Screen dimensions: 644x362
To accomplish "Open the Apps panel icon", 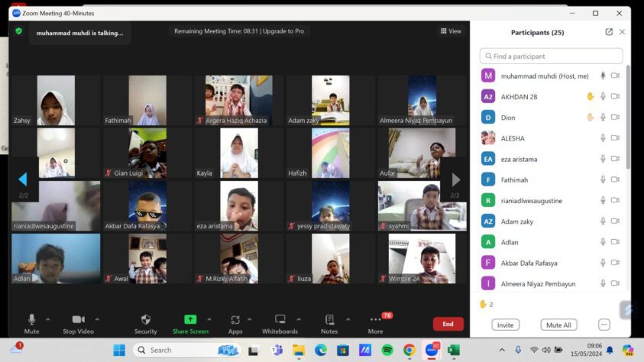I will [x=235, y=319].
